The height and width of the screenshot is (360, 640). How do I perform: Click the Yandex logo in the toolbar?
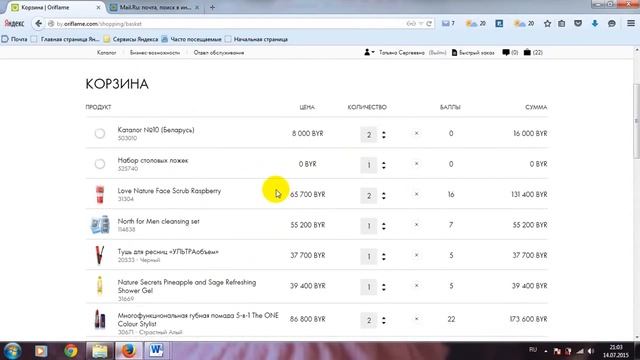coord(14,24)
